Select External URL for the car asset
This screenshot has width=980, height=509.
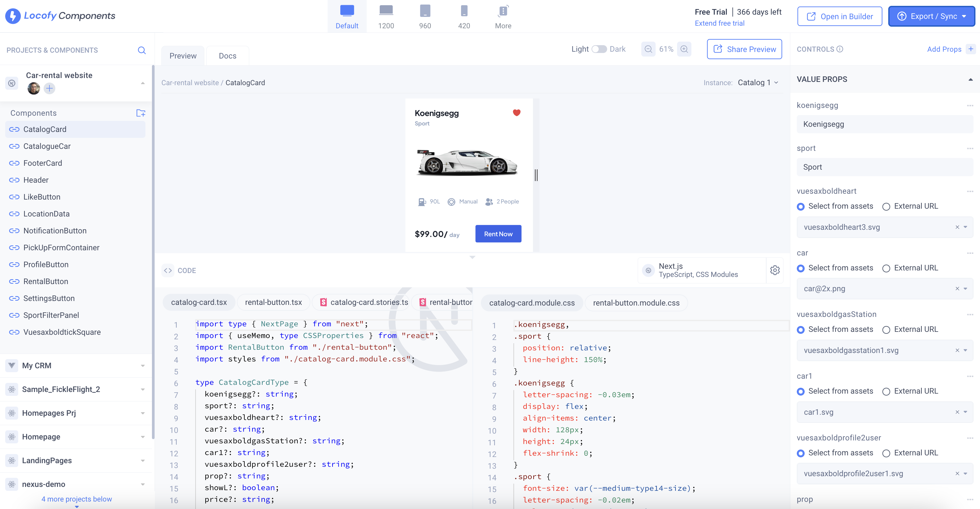click(x=887, y=268)
